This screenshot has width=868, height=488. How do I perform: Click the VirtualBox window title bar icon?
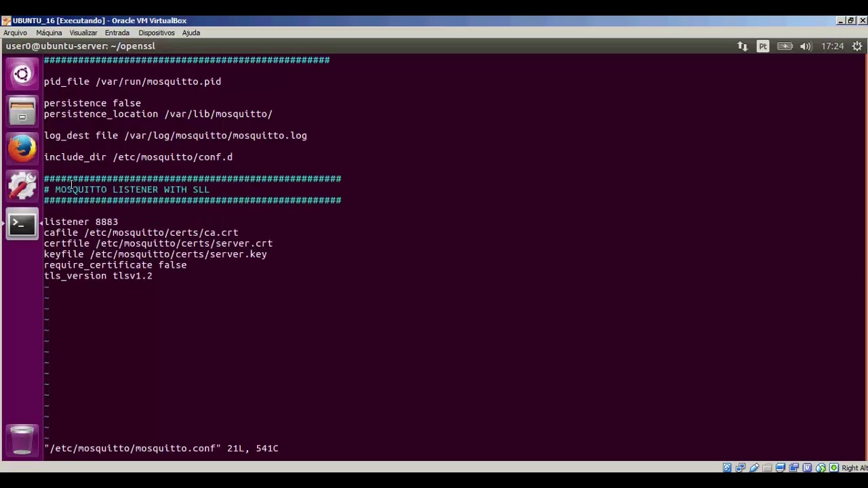(x=7, y=20)
